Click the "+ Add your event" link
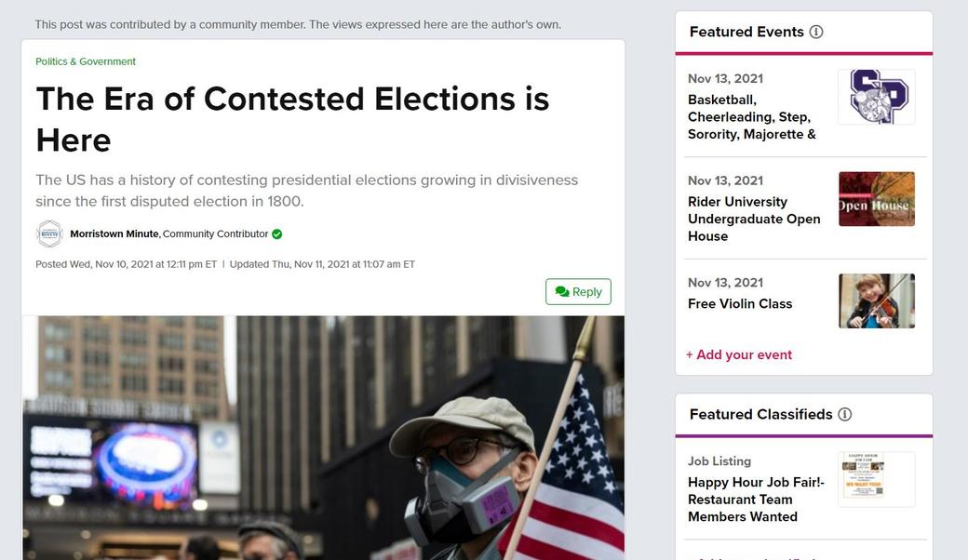The height and width of the screenshot is (560, 968). (x=739, y=354)
